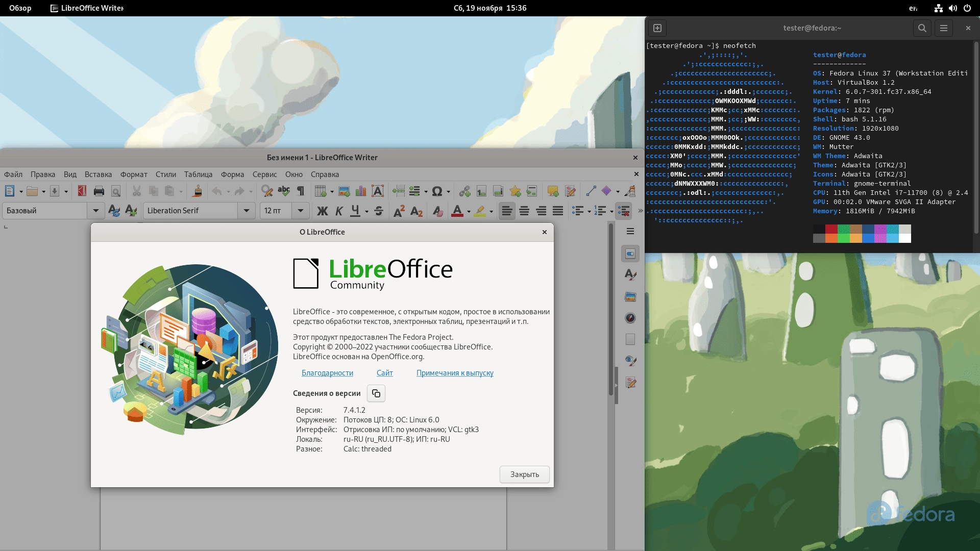Open the Файл menu
This screenshot has height=551, width=980.
(13, 174)
